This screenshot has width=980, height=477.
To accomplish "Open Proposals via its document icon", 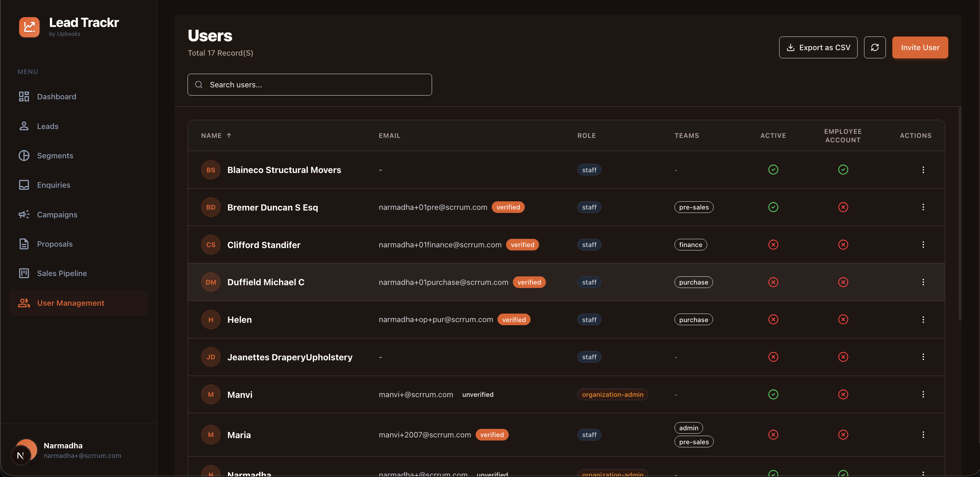I will (24, 244).
